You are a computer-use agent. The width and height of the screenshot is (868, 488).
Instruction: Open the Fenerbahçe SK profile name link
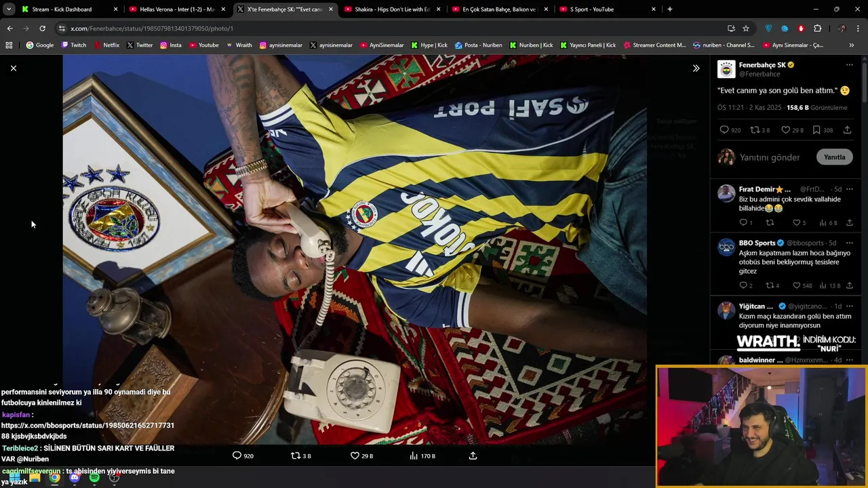(762, 65)
